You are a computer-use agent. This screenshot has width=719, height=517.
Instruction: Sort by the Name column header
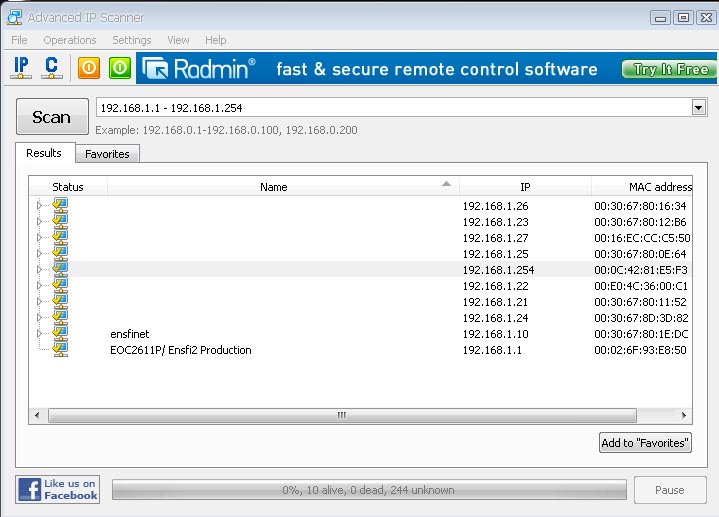[283, 187]
